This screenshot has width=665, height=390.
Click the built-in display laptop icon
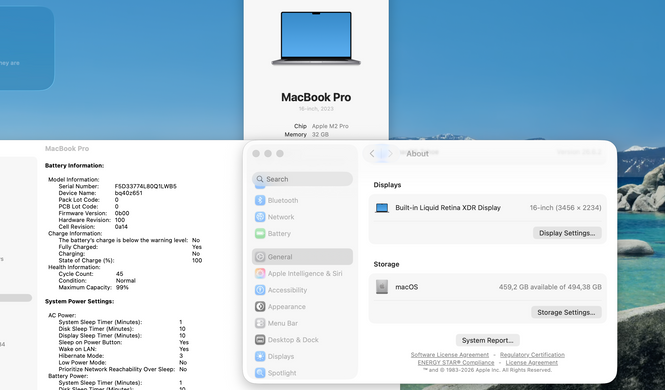coord(382,208)
